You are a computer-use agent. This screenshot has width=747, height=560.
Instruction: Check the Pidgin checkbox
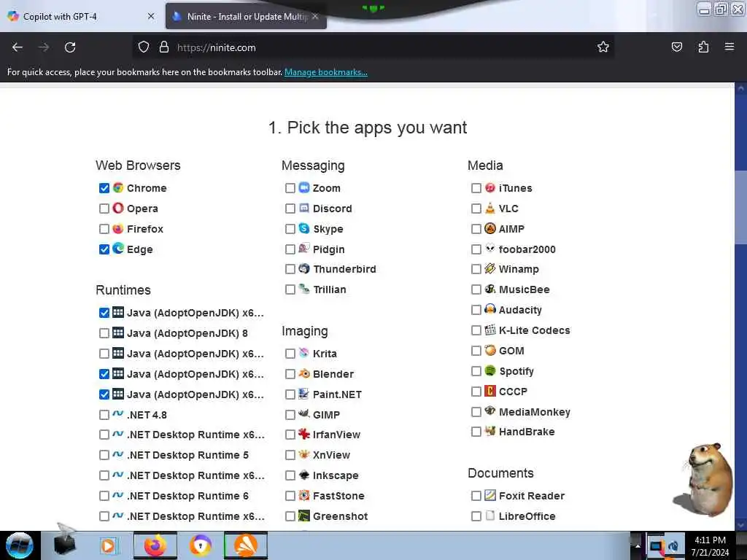290,249
